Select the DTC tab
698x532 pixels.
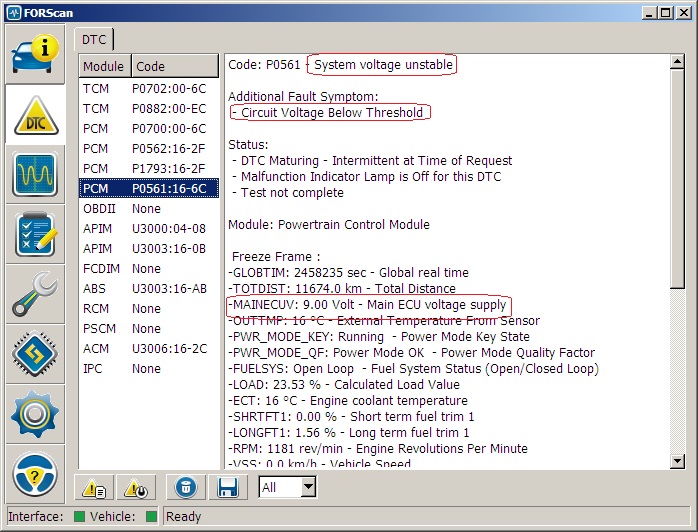coord(93,39)
